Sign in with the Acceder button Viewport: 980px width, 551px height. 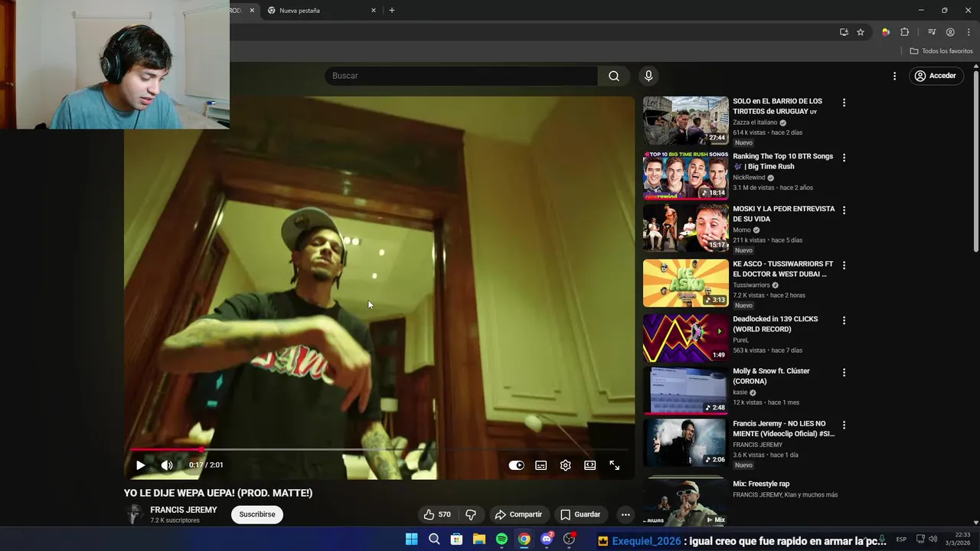pos(936,76)
